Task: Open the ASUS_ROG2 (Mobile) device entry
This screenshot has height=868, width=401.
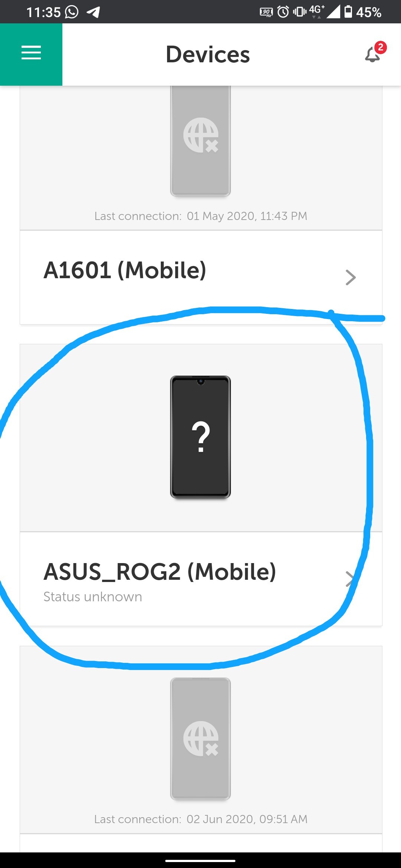Action: tap(201, 579)
